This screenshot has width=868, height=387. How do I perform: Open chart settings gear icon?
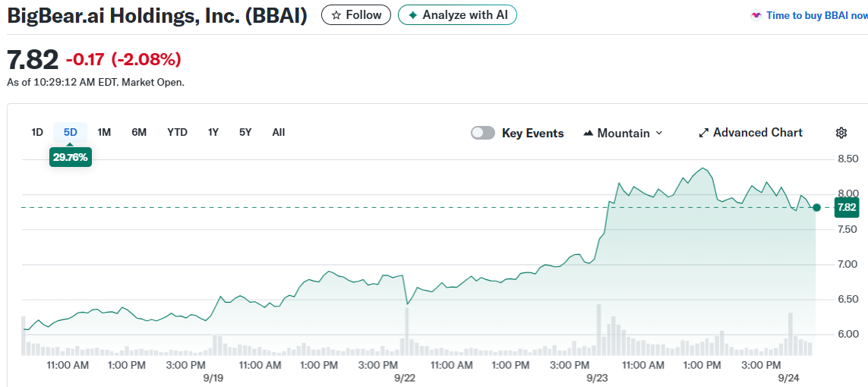click(x=841, y=133)
